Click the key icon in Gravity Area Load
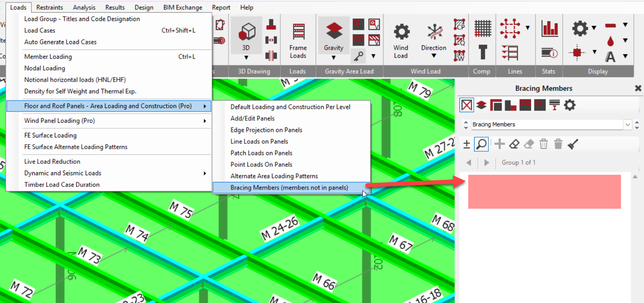The width and height of the screenshot is (644, 303). point(359,56)
